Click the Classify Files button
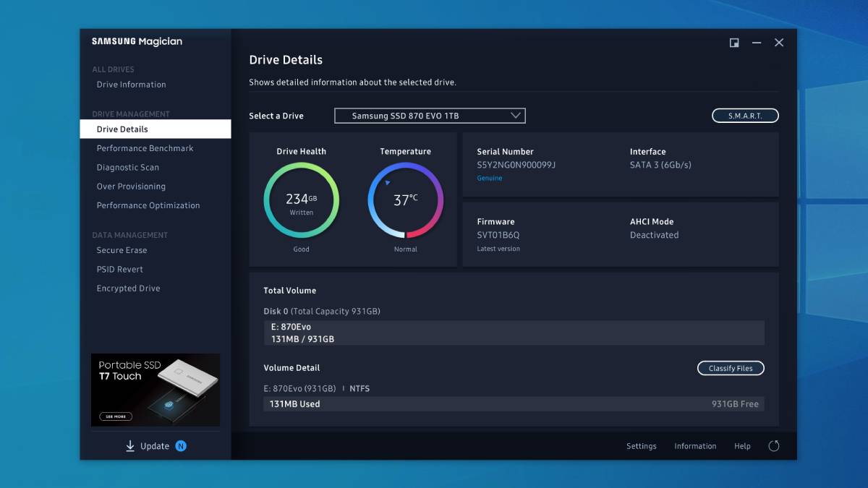Viewport: 868px width, 488px height. click(x=731, y=368)
